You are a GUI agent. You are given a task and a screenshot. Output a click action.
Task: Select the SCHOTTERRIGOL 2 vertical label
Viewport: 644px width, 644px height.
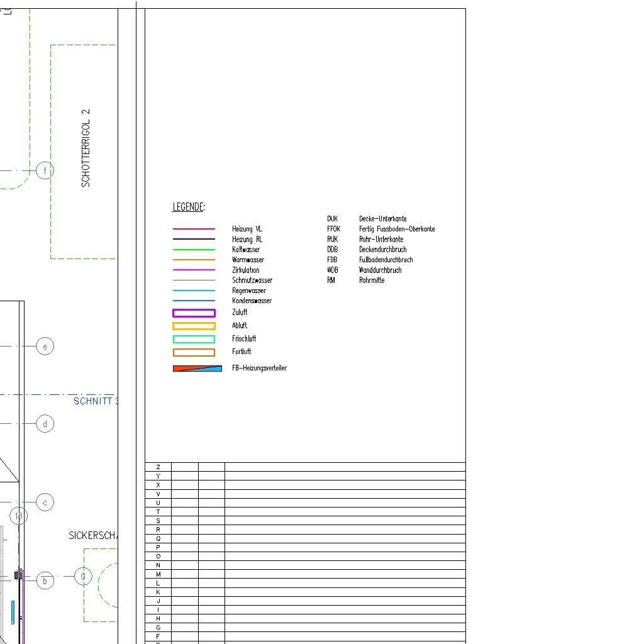(x=86, y=148)
